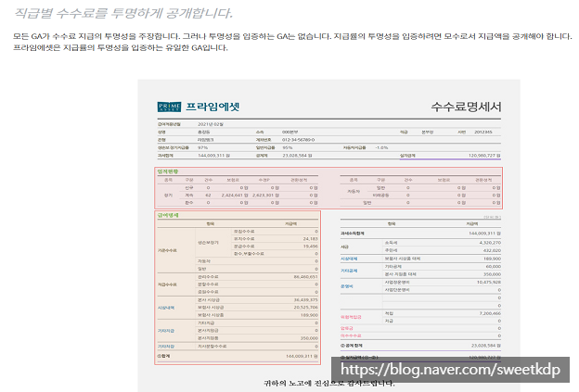Screen dimensions: 579x392
Task: Click heading 직급별 수수료를 투명하게 공개합니다.
Action: click(x=123, y=13)
